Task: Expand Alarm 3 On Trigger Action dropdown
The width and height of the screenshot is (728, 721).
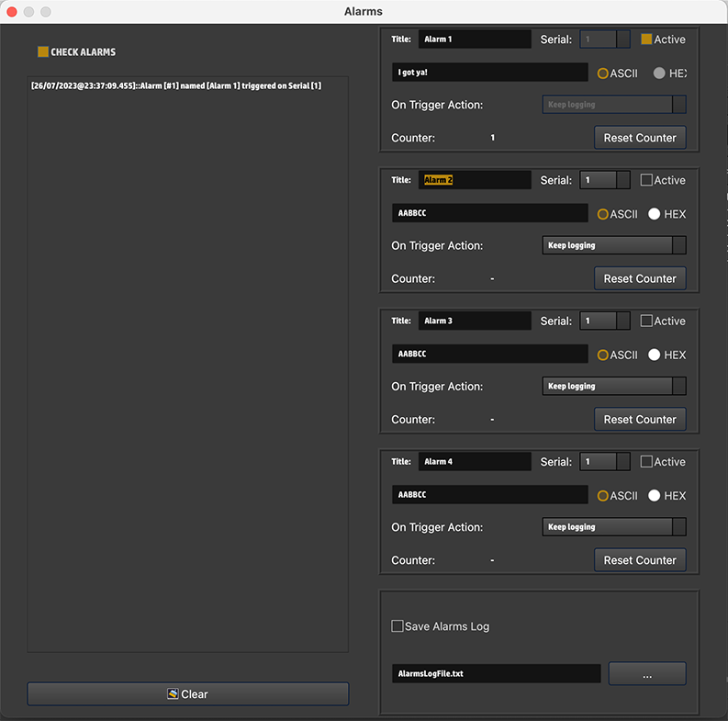Action: [x=614, y=387]
